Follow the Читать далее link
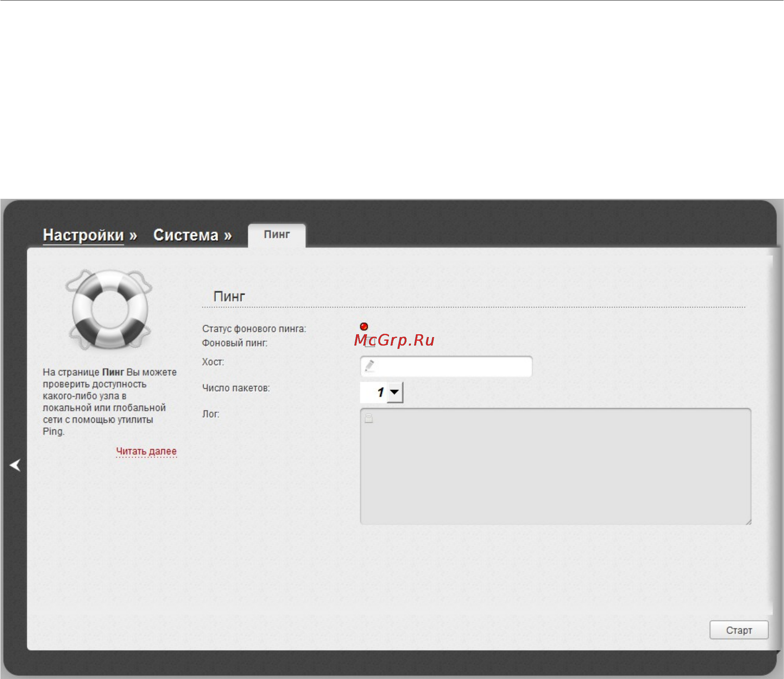 point(146,451)
